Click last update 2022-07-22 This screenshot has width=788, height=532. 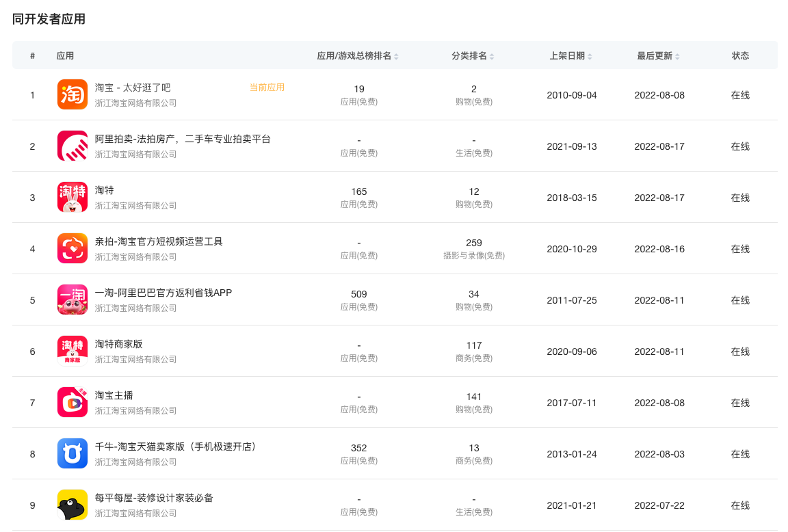[x=659, y=505]
